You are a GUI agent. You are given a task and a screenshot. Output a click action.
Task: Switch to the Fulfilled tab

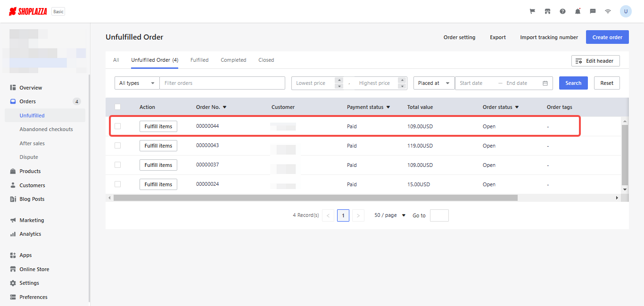point(199,60)
